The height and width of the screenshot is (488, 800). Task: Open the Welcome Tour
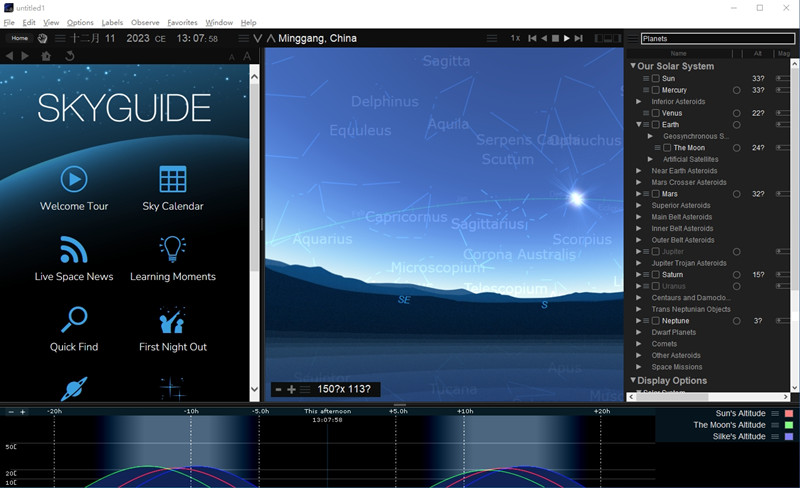(74, 188)
